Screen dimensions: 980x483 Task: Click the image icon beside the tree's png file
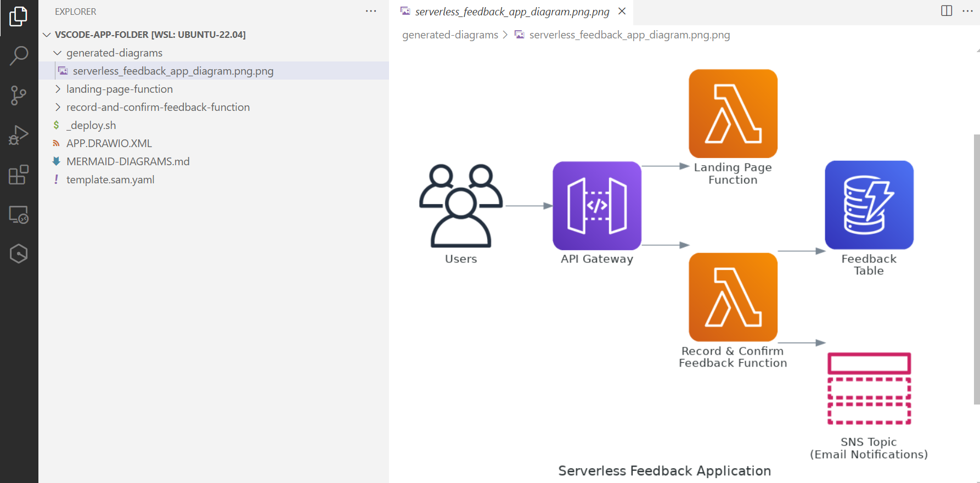click(x=63, y=71)
